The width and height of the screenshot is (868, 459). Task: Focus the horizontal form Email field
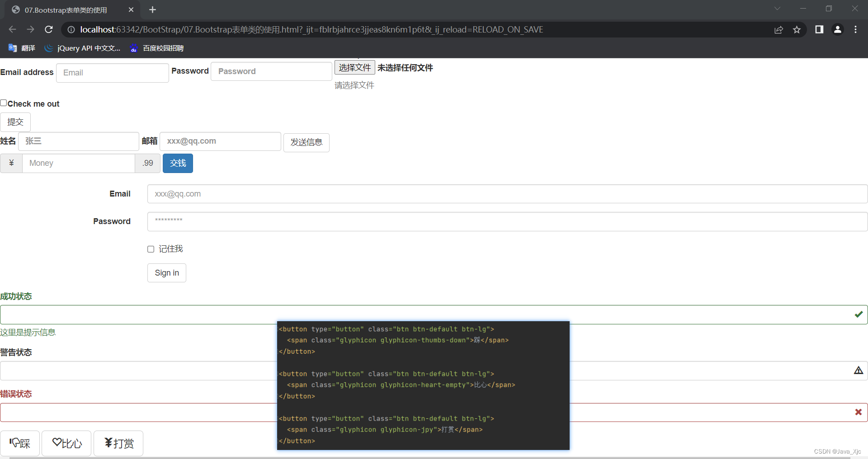pos(507,194)
